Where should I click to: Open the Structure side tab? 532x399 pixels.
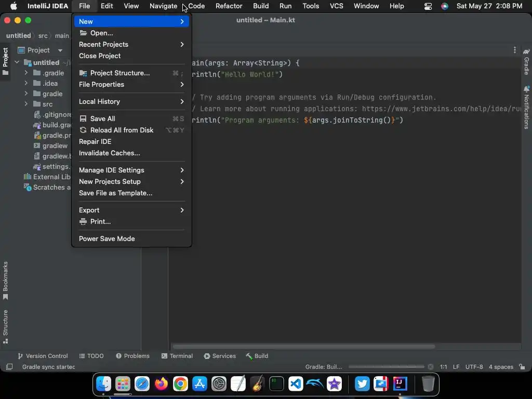point(5,327)
